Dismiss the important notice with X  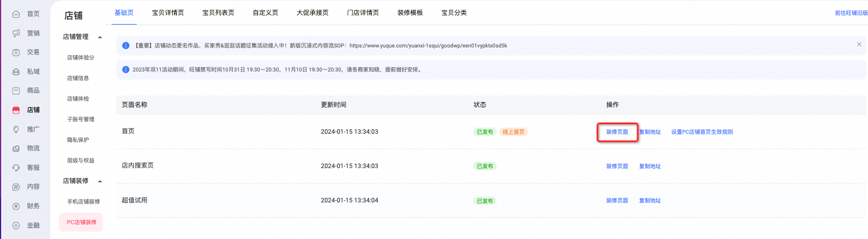pos(859,44)
